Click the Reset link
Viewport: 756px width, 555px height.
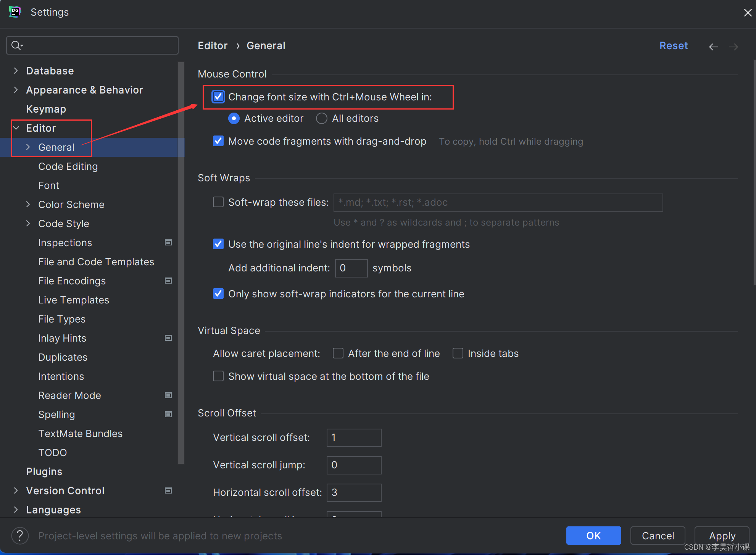click(673, 46)
